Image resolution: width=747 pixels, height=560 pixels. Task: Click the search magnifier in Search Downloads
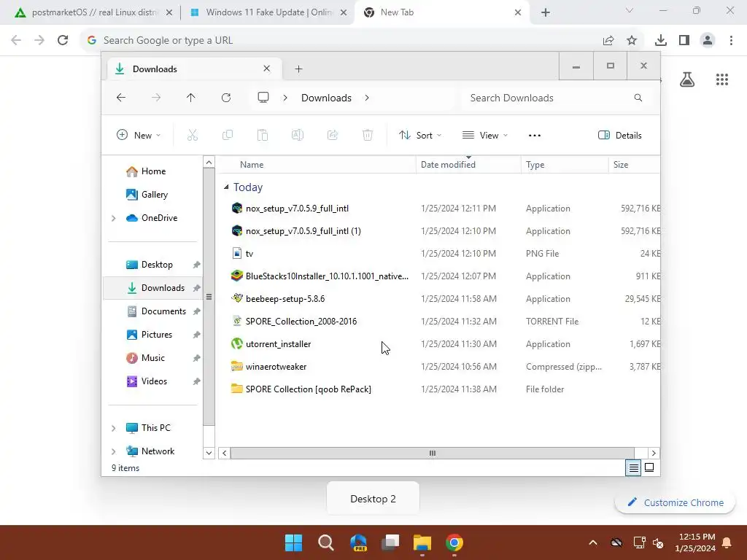pos(638,98)
